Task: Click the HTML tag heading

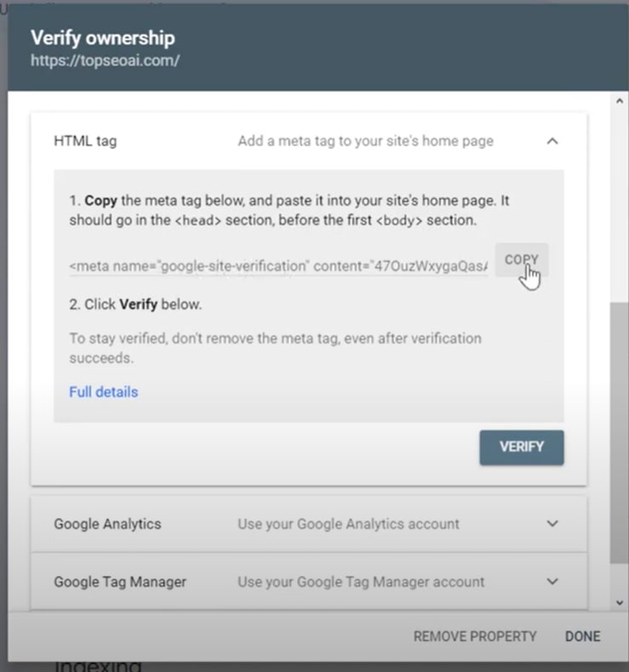Action: 85,141
